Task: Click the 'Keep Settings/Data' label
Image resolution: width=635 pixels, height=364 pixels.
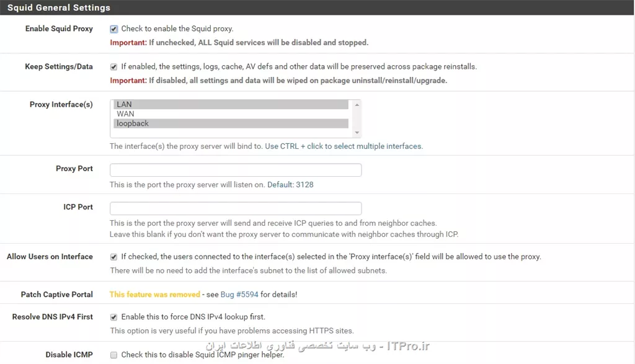Action: (59, 66)
